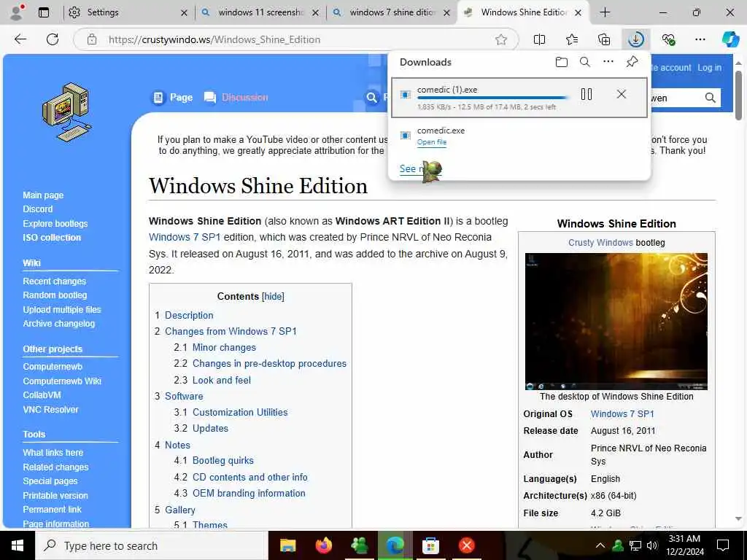The height and width of the screenshot is (560, 747).
Task: Open Microsoft Store taskbar icon
Action: (x=430, y=545)
